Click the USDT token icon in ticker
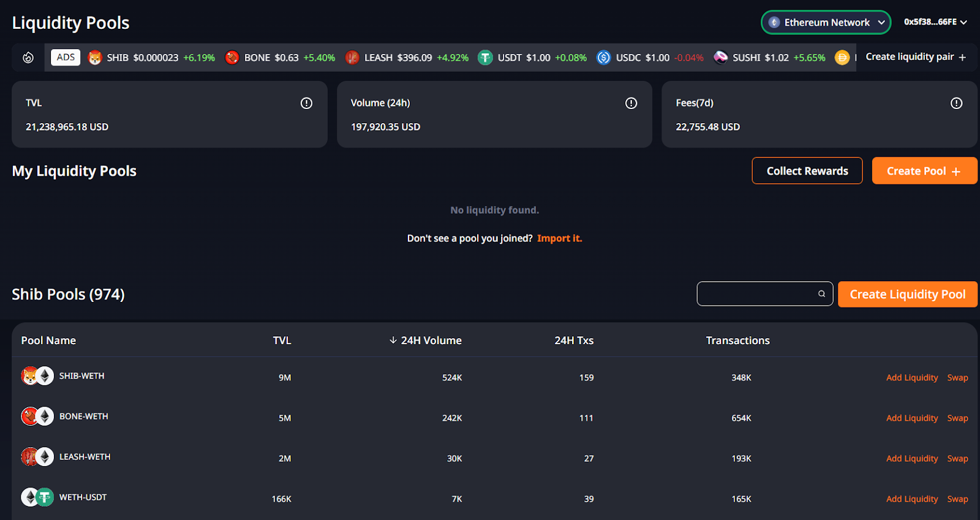 (x=485, y=58)
